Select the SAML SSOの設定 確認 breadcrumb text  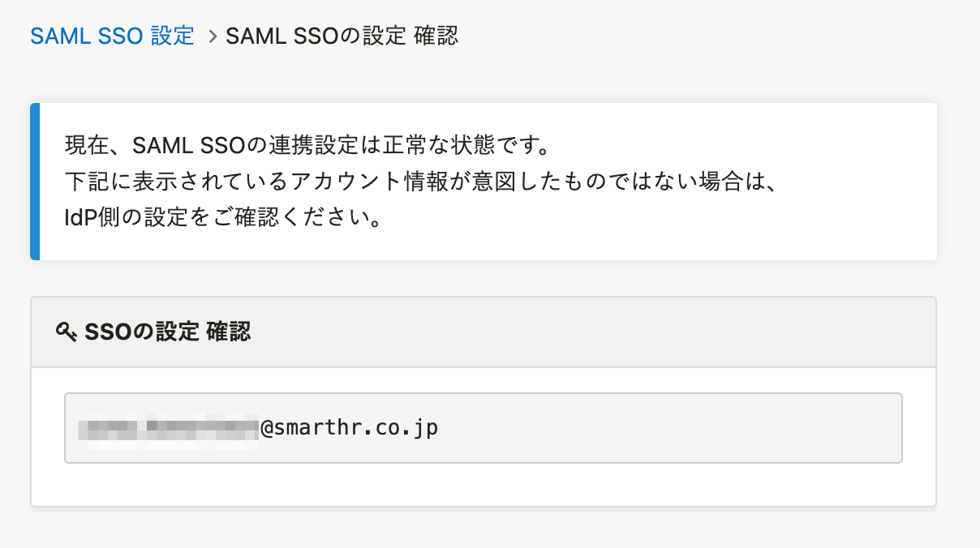tap(342, 36)
